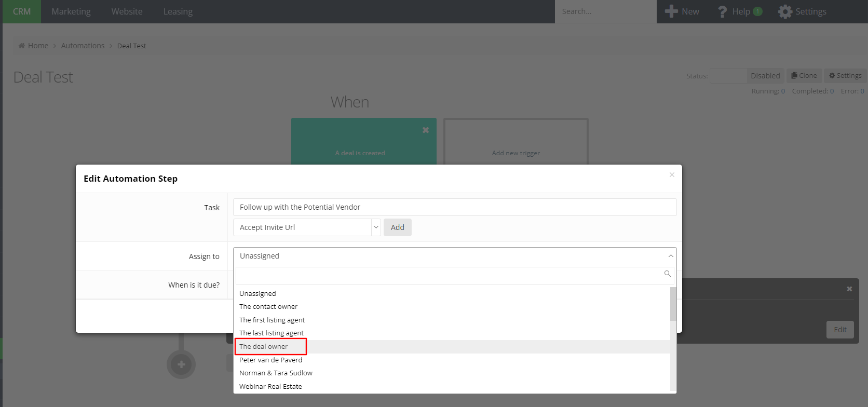Screen dimensions: 868x407
Task: Click the dropdown list scrollbar
Action: coord(673,304)
